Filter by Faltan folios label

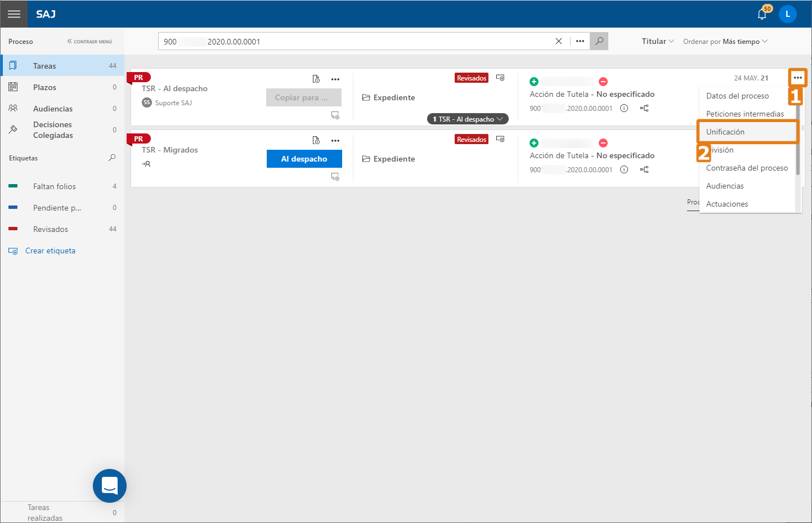[x=62, y=186]
